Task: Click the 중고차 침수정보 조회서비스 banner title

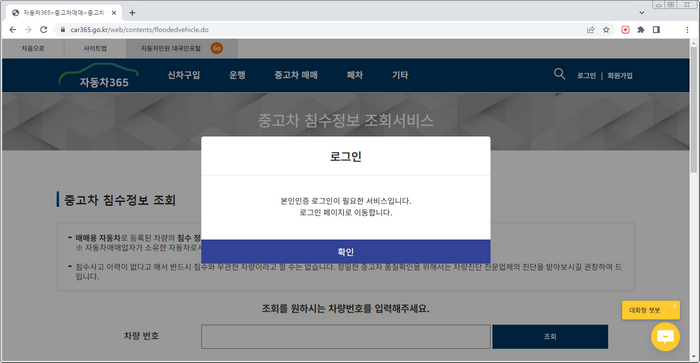Action: click(346, 120)
